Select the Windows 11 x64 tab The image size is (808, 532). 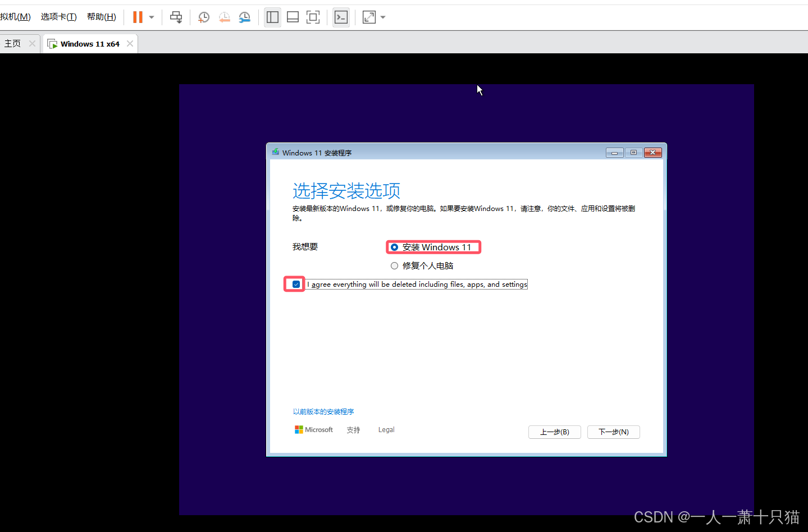click(x=90, y=44)
